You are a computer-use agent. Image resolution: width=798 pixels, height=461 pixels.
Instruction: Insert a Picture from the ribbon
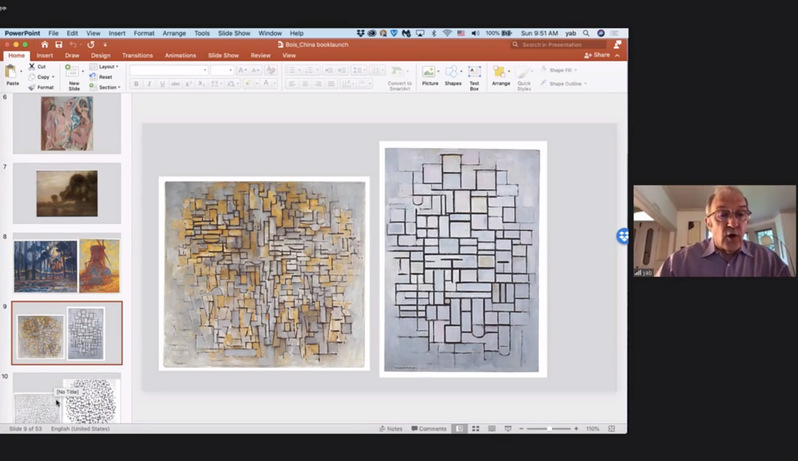(430, 73)
